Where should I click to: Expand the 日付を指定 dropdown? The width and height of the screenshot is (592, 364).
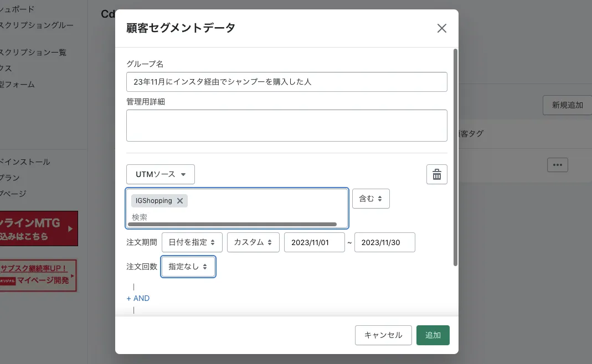[x=192, y=242]
